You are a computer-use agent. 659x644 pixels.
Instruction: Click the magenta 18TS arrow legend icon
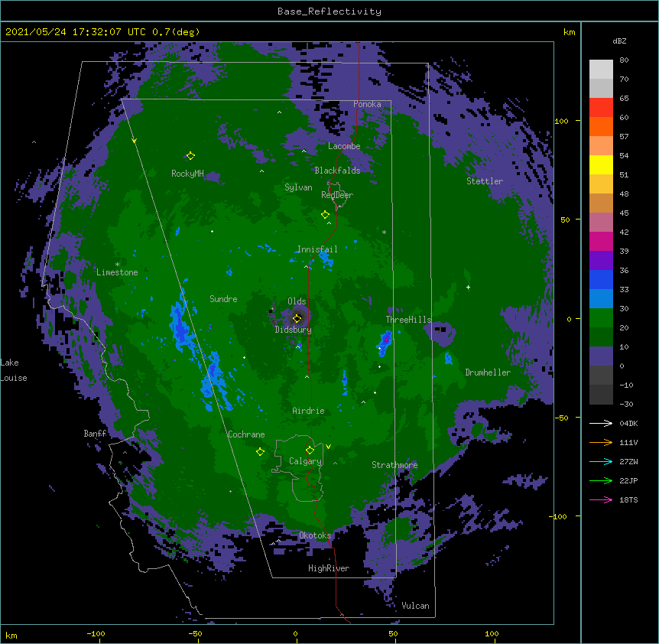tap(601, 499)
